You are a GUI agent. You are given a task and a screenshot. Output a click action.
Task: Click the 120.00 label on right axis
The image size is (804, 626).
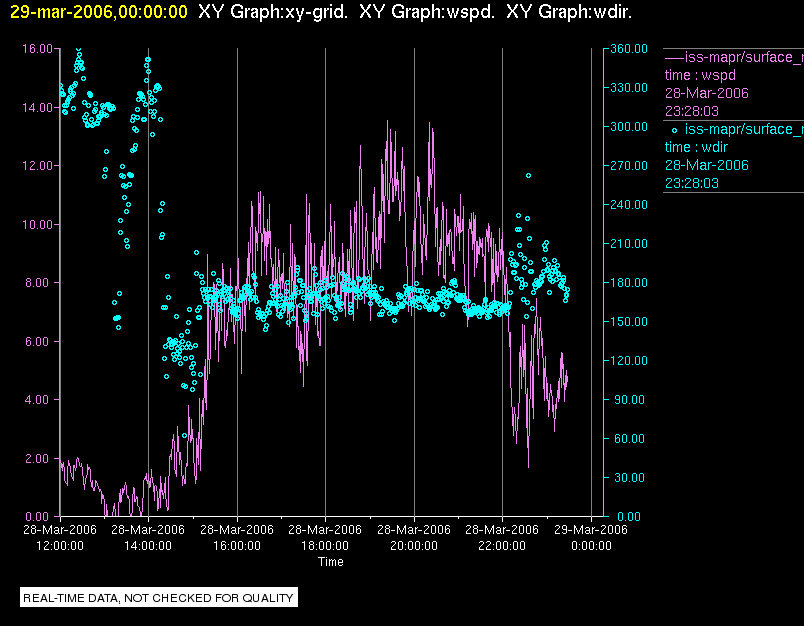[x=629, y=360]
